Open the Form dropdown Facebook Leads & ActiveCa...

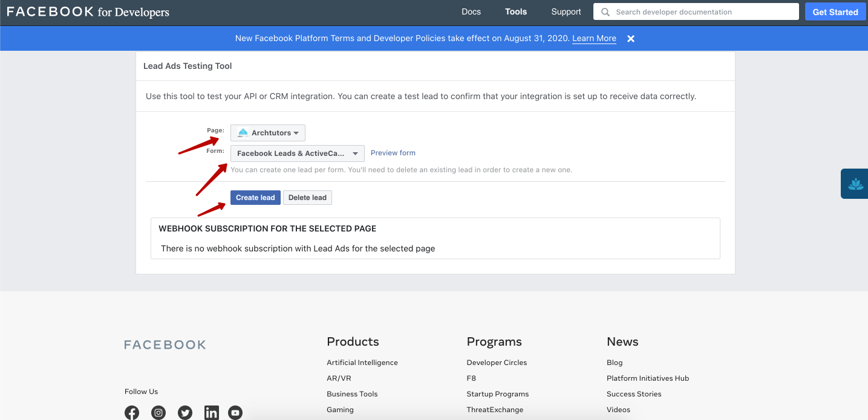298,153
